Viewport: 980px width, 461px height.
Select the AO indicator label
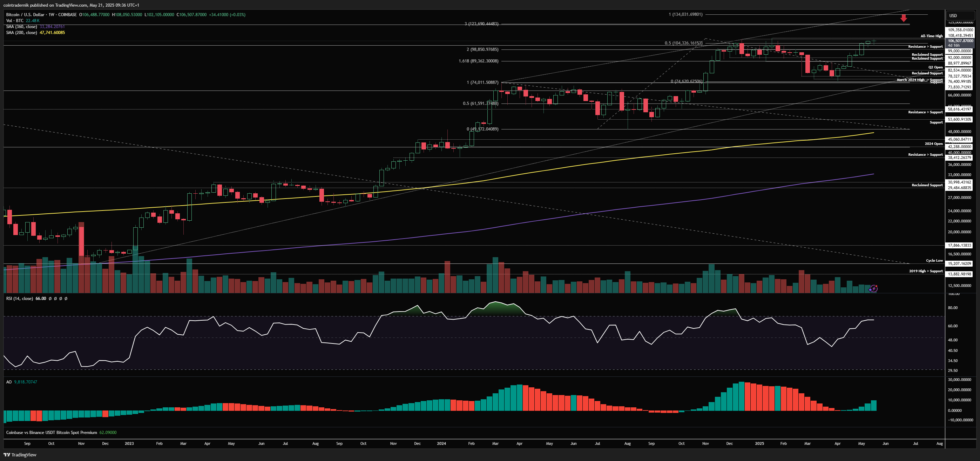[x=9, y=382]
